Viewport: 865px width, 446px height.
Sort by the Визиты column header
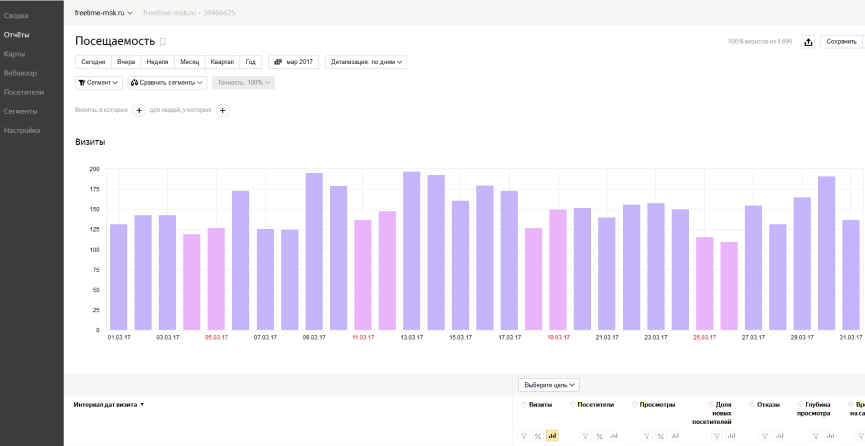pos(541,405)
